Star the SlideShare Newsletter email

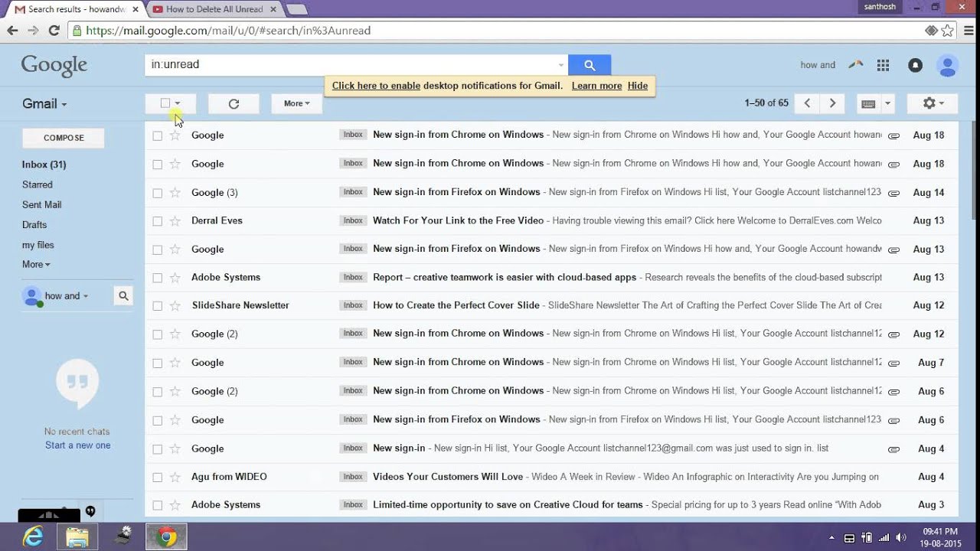click(175, 305)
